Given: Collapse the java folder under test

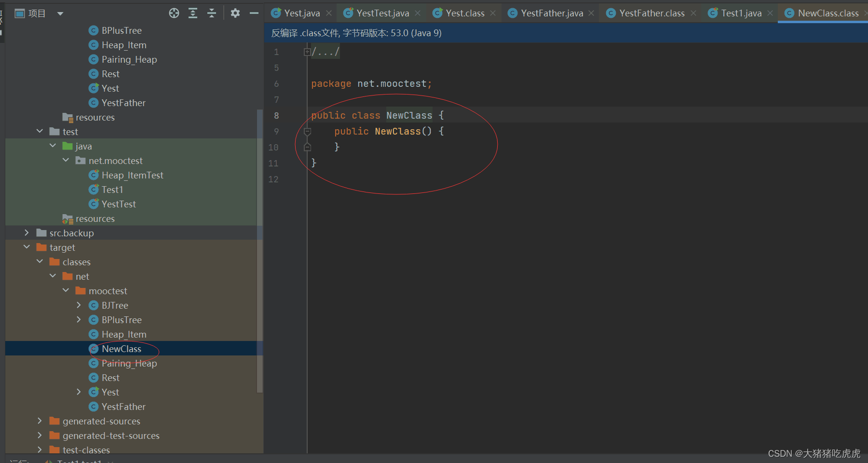Looking at the screenshot, I should [53, 146].
